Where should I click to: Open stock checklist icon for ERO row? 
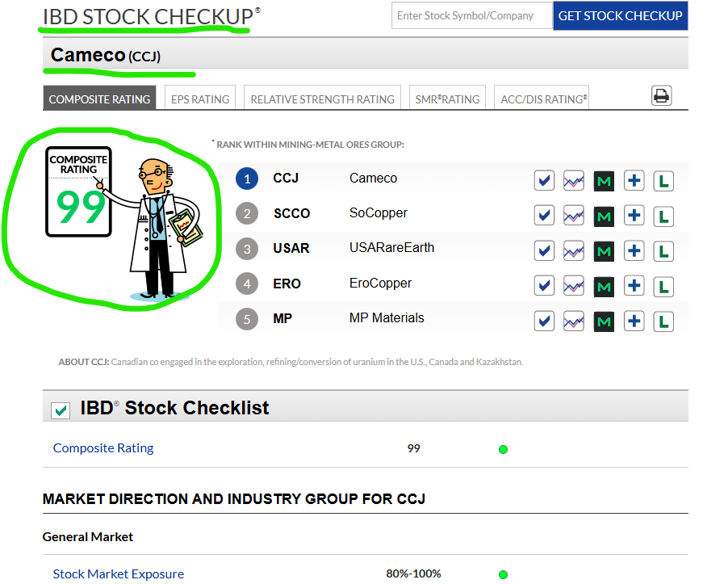tap(544, 286)
